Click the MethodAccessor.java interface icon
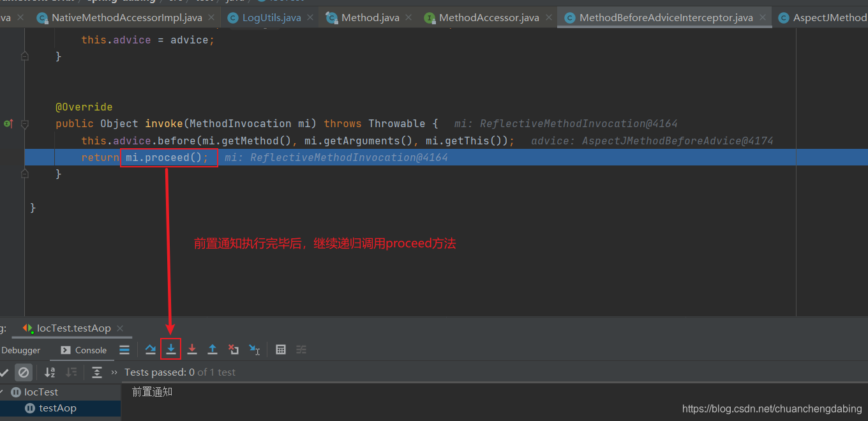 tap(430, 18)
